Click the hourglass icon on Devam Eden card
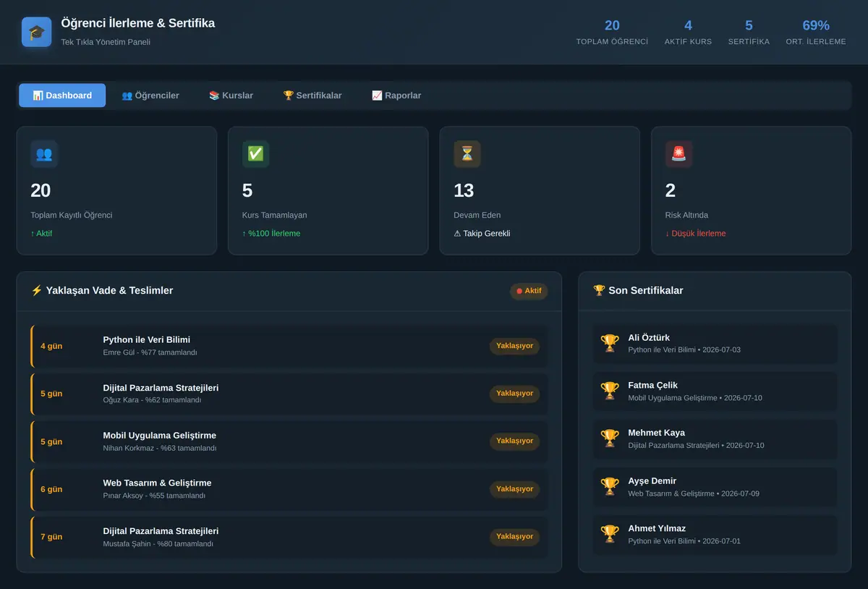 click(x=467, y=154)
